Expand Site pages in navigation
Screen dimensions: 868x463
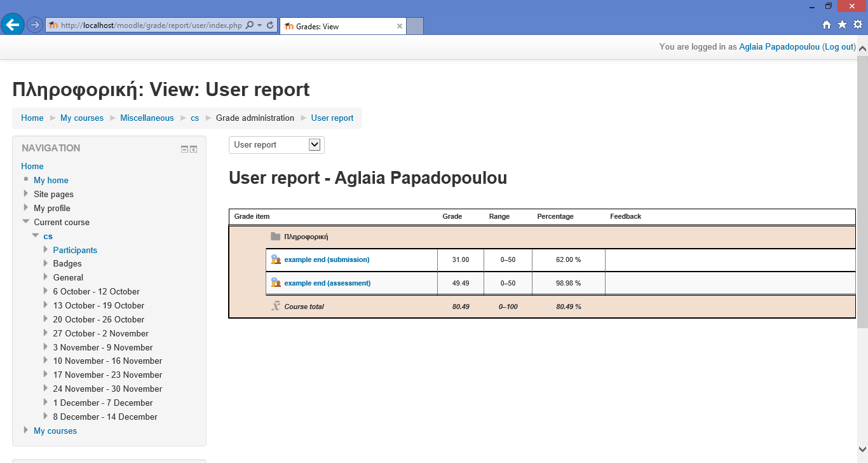(x=26, y=193)
